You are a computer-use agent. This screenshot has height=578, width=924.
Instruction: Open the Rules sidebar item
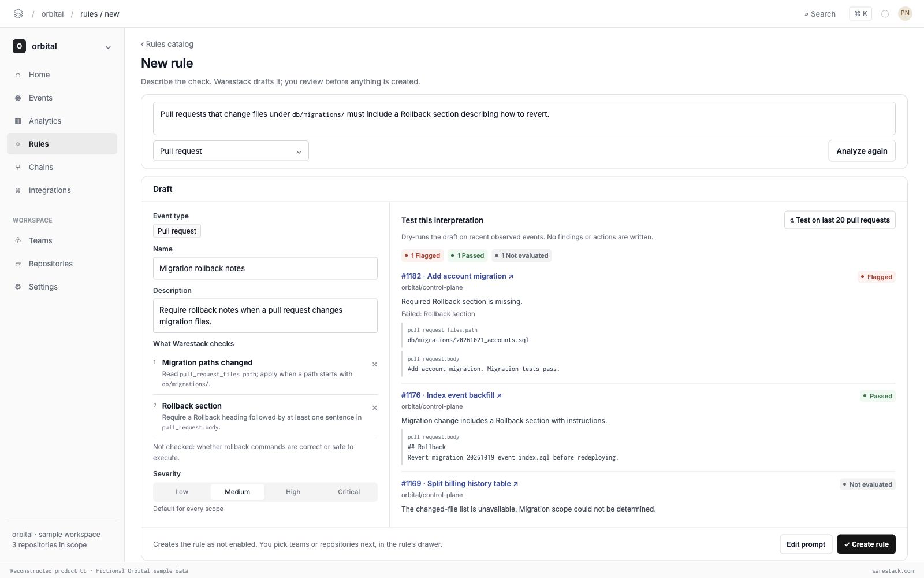(62, 144)
